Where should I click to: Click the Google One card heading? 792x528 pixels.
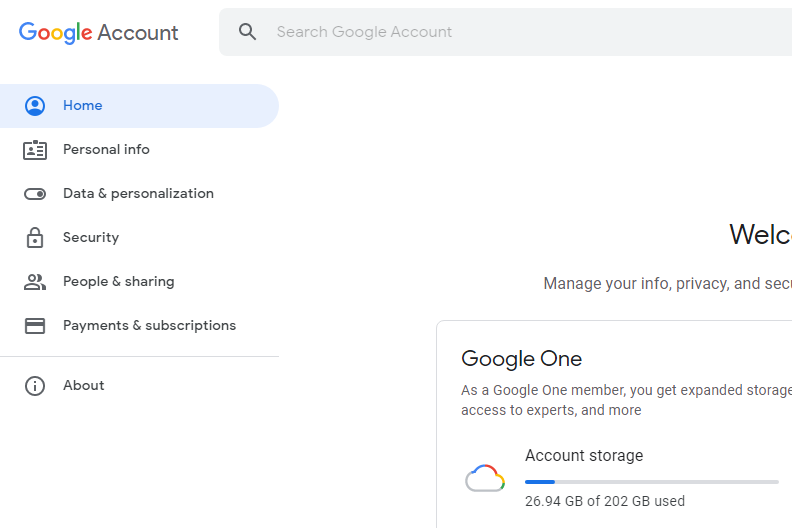[521, 359]
